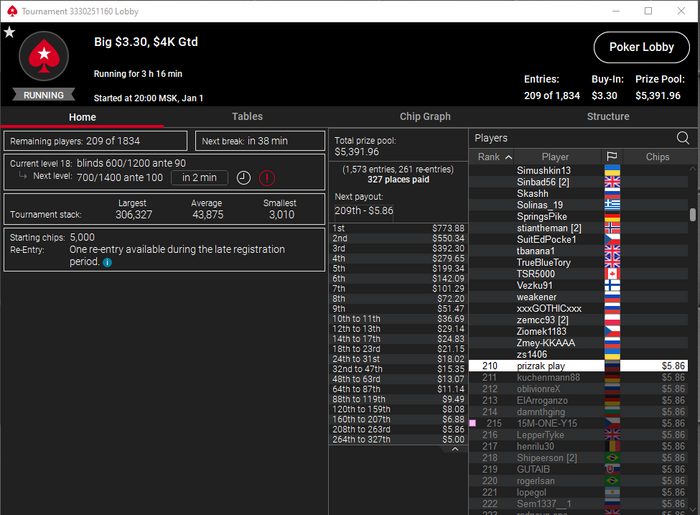Click the players list scrollbar thumb
The image size is (700, 515).
692,214
